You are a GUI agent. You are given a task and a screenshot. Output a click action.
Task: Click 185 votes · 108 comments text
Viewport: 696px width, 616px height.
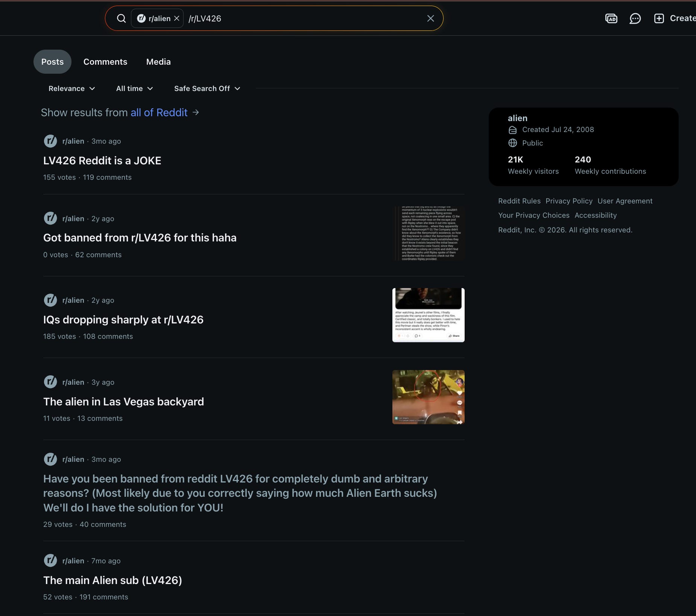point(88,336)
